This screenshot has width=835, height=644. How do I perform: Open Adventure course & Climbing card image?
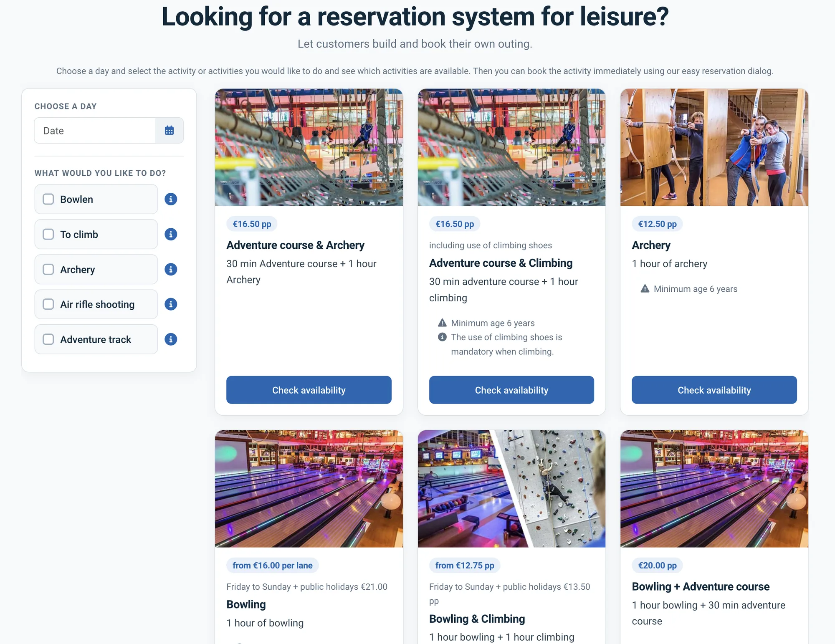coord(511,147)
